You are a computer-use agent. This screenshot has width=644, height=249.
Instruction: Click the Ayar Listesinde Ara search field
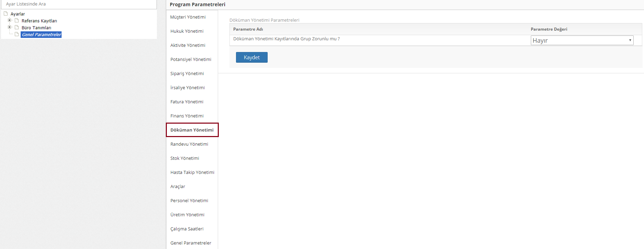click(x=78, y=4)
